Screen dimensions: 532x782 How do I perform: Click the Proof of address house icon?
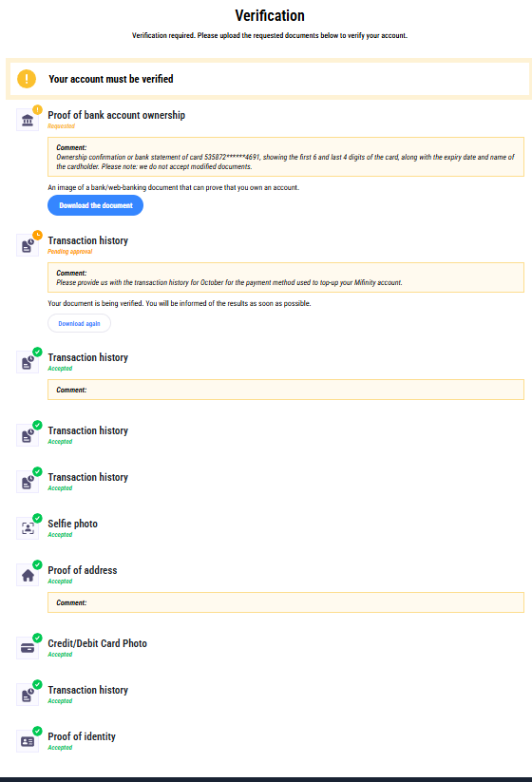coord(28,575)
